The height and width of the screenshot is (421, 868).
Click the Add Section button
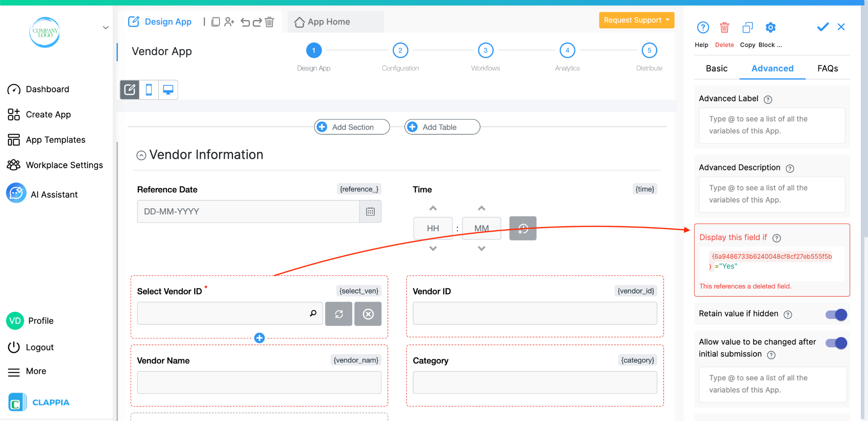[352, 127]
